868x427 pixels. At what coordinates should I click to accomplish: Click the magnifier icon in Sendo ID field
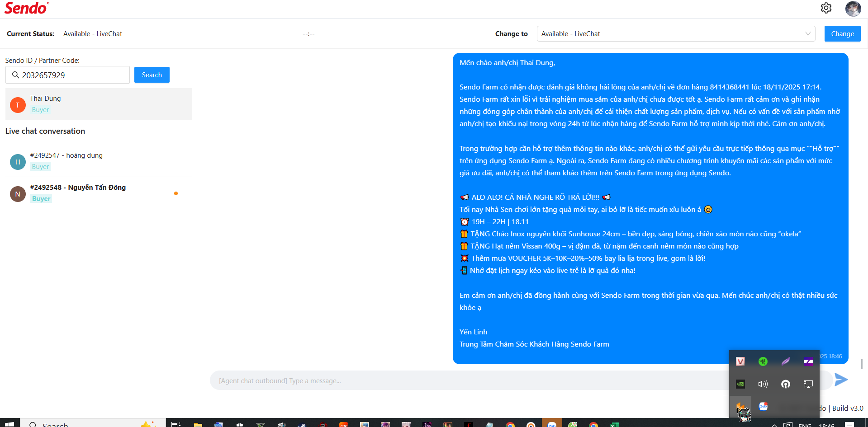(15, 75)
